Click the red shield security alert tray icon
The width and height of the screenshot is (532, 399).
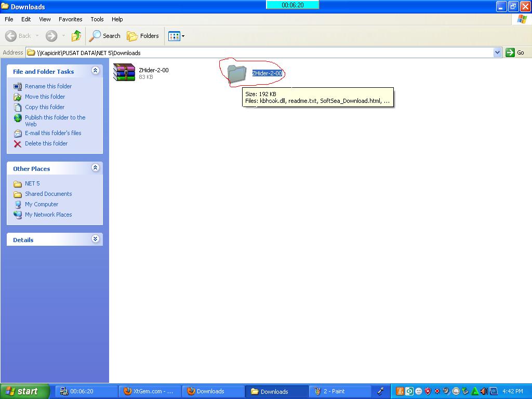point(428,391)
